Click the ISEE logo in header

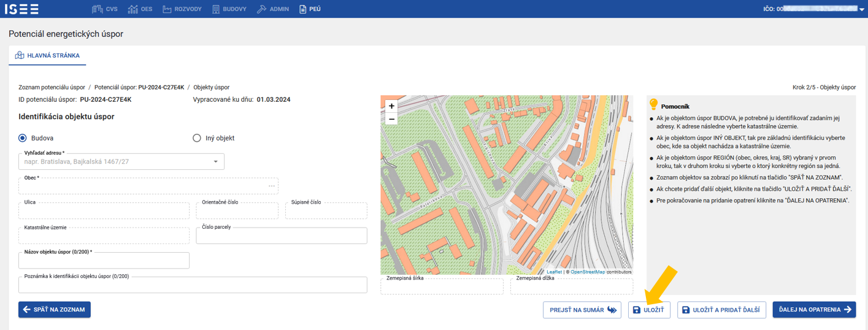click(23, 9)
